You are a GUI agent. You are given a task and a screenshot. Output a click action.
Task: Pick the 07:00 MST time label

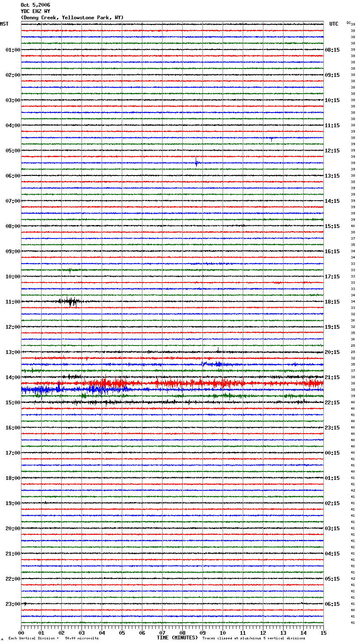[x=13, y=201]
